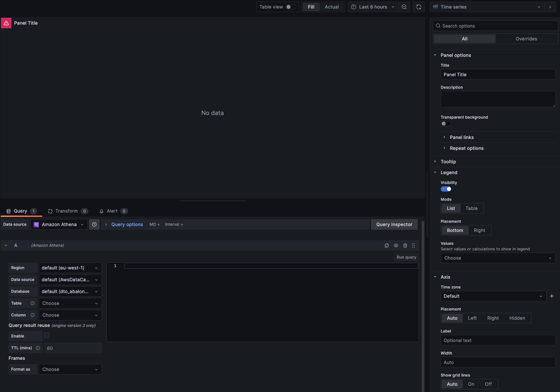This screenshot has width=560, height=392.
Task: Expand the Tooltip section
Action: tap(448, 162)
